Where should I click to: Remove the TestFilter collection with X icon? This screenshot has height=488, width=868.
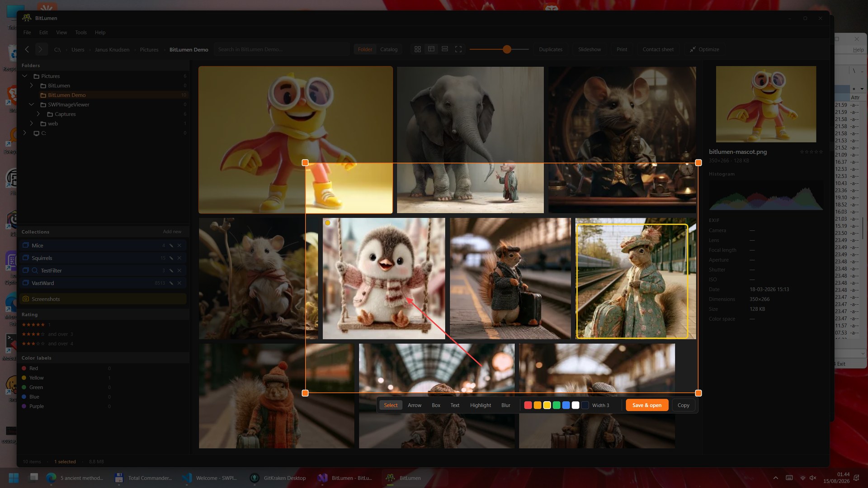coord(179,270)
